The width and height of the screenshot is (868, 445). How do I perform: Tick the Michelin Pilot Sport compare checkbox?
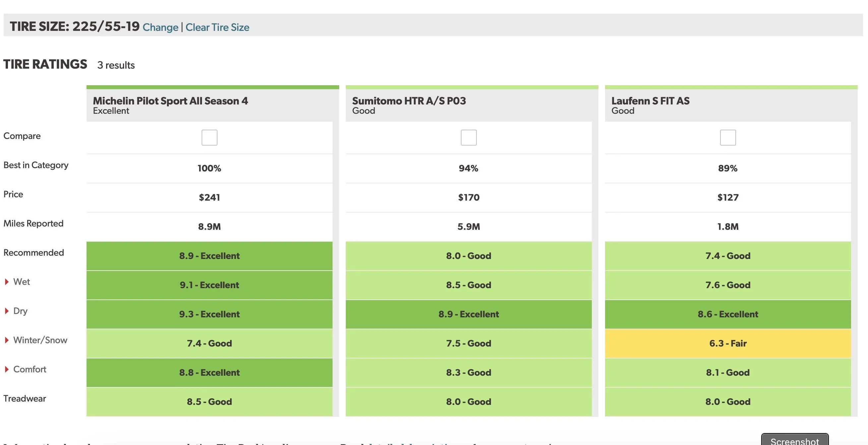(x=209, y=138)
